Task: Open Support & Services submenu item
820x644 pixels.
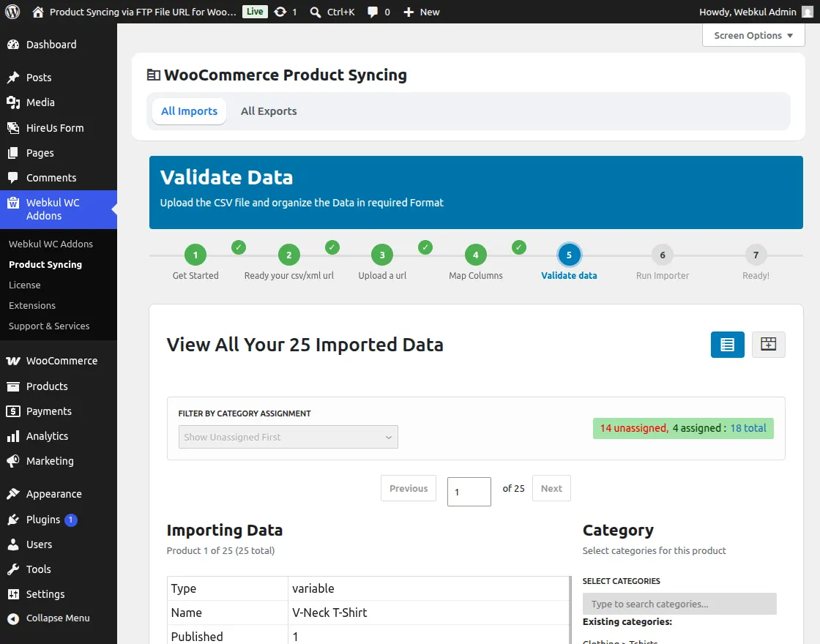Action: click(49, 326)
